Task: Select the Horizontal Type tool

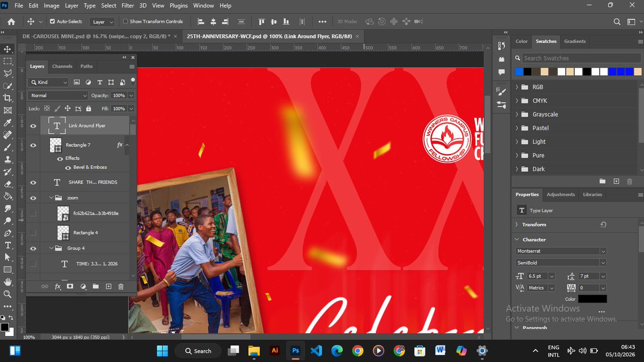Action: click(x=8, y=245)
